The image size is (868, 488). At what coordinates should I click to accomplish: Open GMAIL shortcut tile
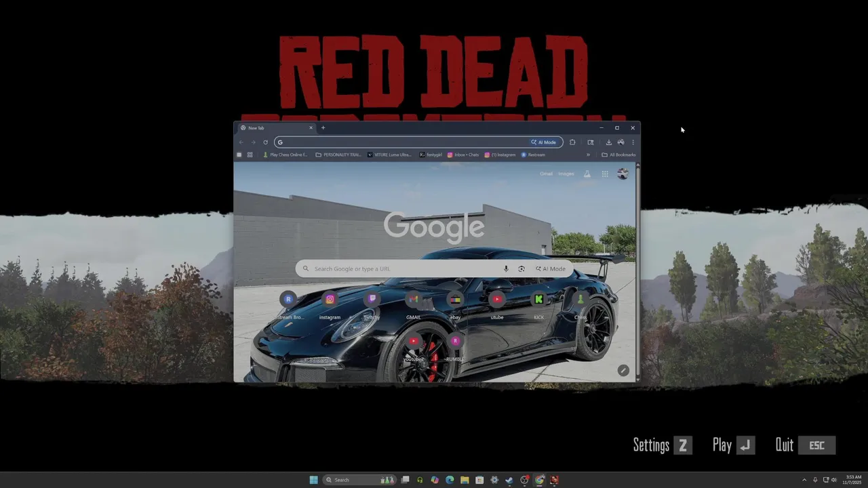(414, 305)
